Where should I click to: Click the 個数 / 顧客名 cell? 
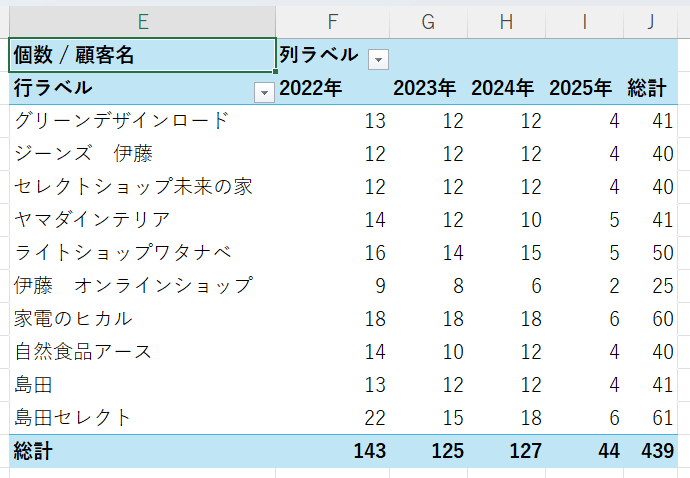[x=142, y=55]
